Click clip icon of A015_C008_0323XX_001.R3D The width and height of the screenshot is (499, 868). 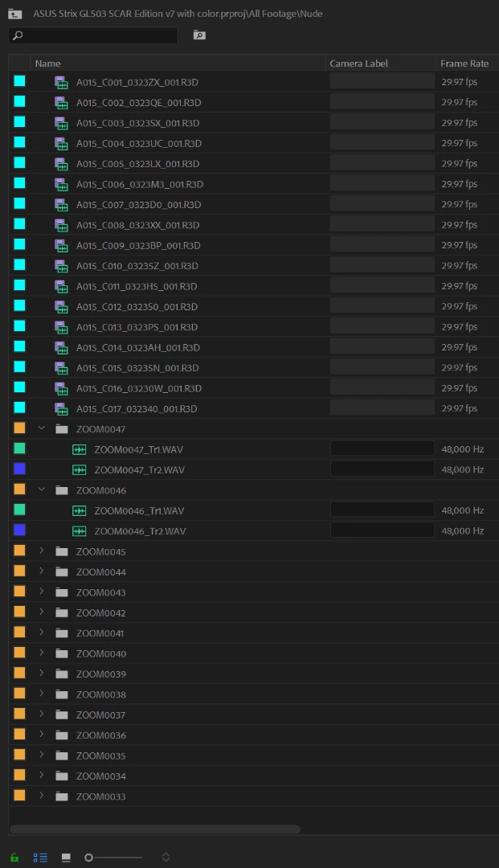click(61, 225)
